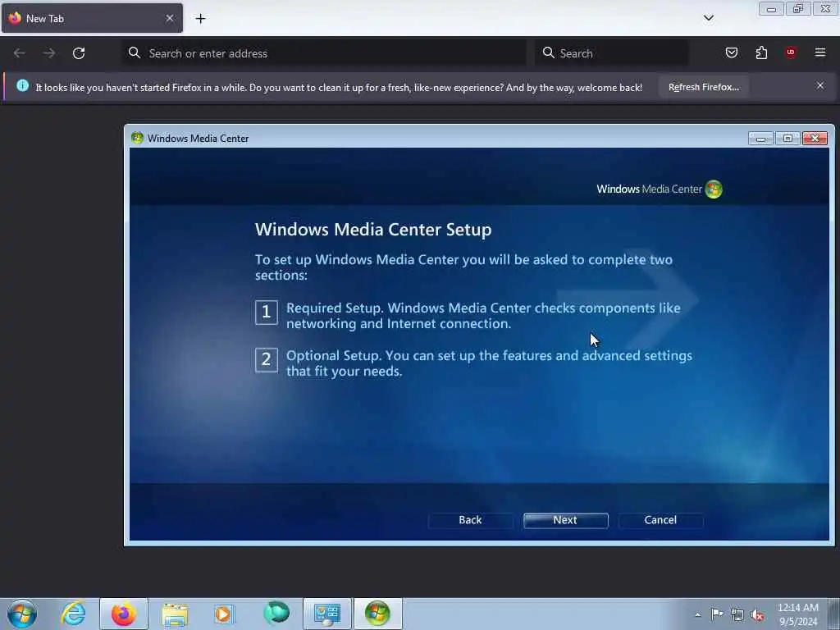Open the uBlock Origin extension icon
This screenshot has width=840, height=630.
pos(790,52)
